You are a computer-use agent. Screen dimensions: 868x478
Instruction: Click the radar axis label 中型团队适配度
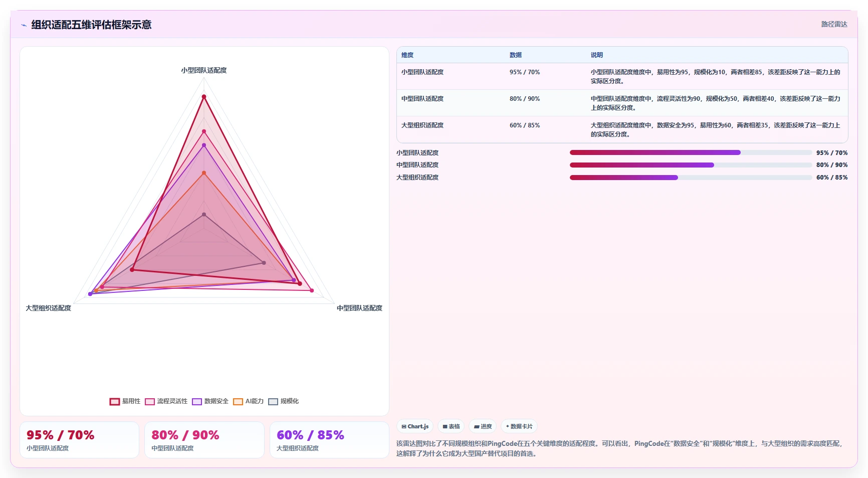pos(359,308)
